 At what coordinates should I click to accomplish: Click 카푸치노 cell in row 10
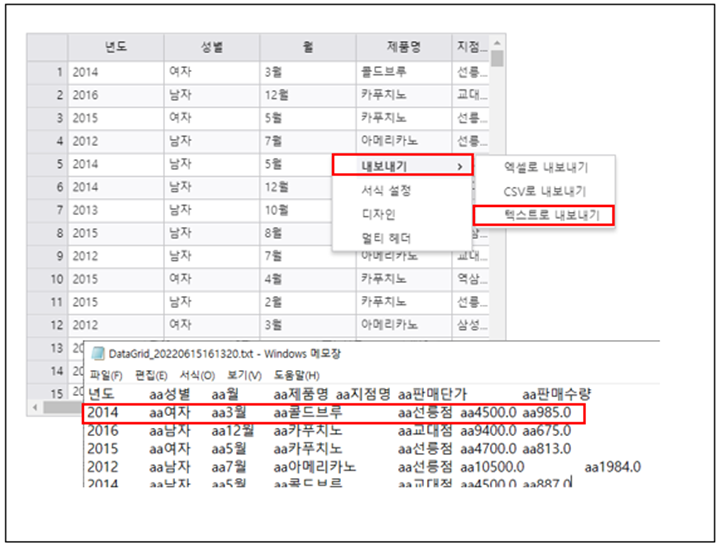(x=404, y=279)
